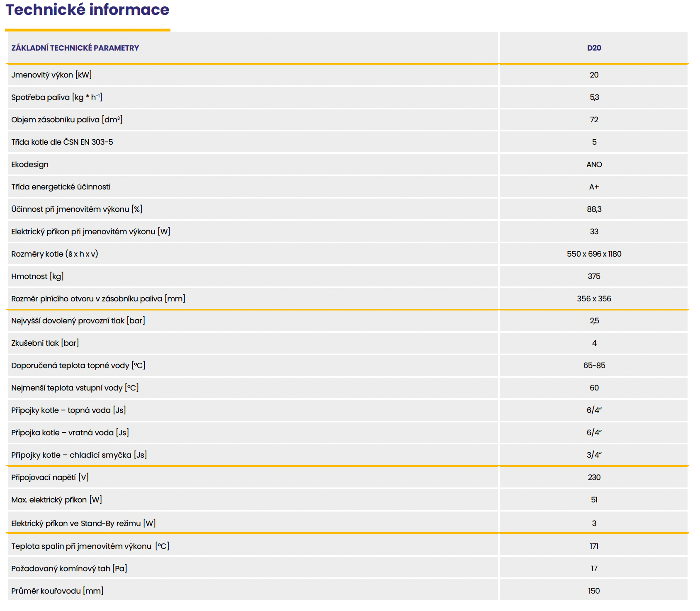The width and height of the screenshot is (700, 611).
Task: Select the flue diameter value 150
Action: 594,591
